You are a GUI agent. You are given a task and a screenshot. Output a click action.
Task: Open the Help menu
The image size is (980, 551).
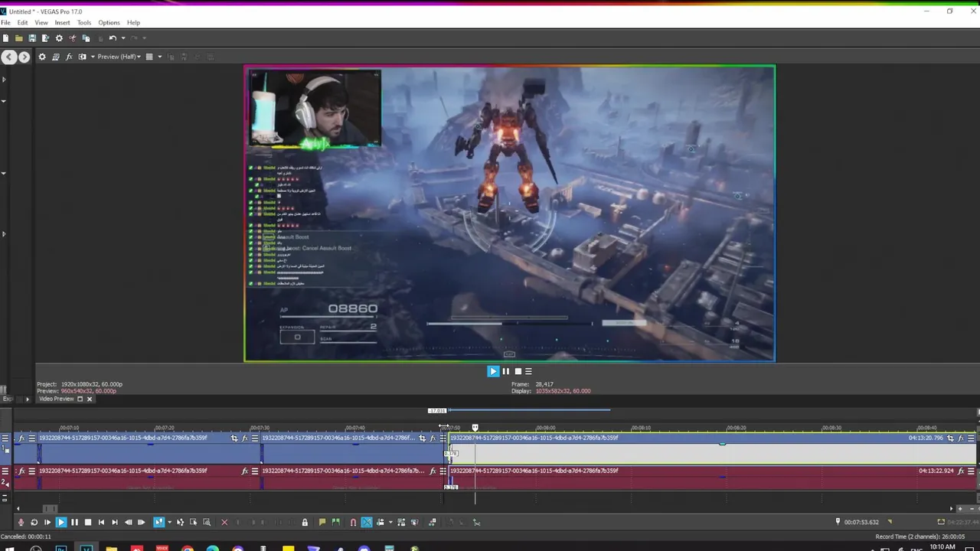133,23
